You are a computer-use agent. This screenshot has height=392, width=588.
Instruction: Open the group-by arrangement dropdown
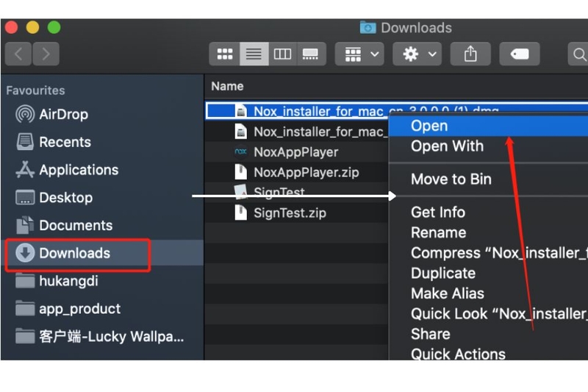point(359,54)
